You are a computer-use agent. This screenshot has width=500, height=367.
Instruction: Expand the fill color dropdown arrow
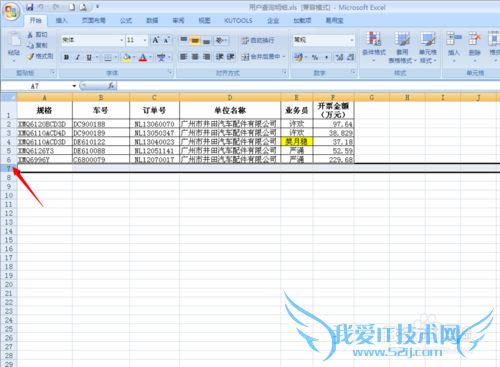click(134, 57)
